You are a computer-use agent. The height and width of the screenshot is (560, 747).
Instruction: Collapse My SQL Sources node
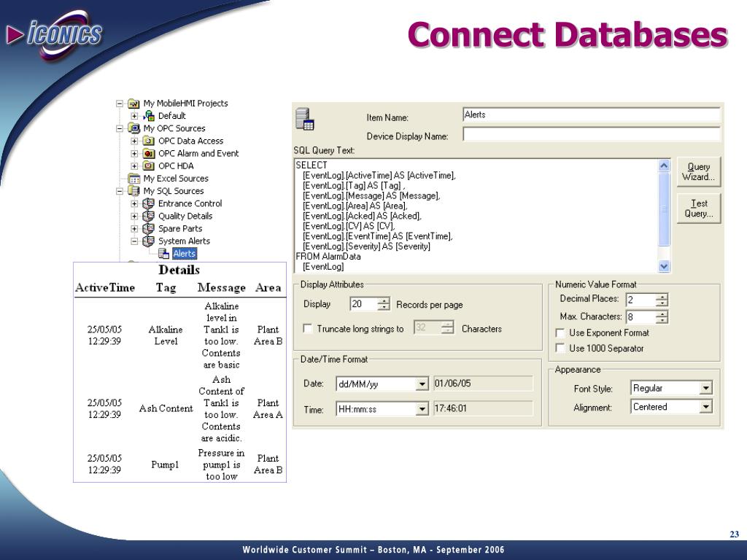click(120, 191)
